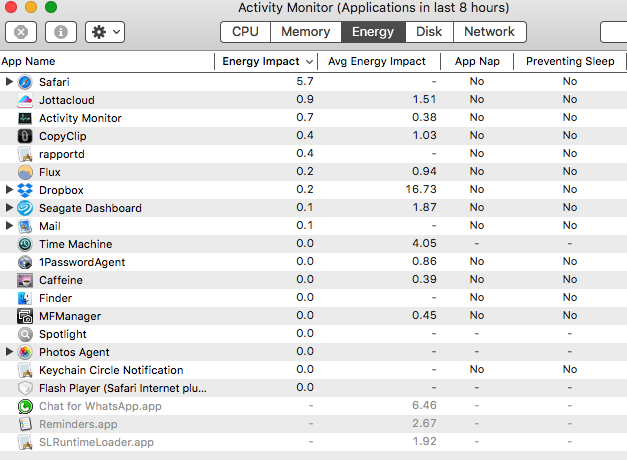The width and height of the screenshot is (627, 460).
Task: Sort by Avg Energy Impact column
Action: 377,61
